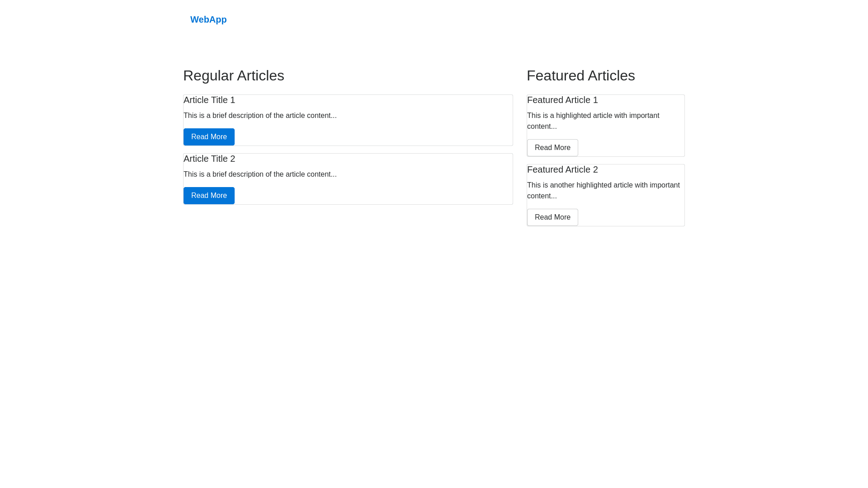Open Read More for Article Title 2
The width and height of the screenshot is (868, 488).
pos(209,196)
